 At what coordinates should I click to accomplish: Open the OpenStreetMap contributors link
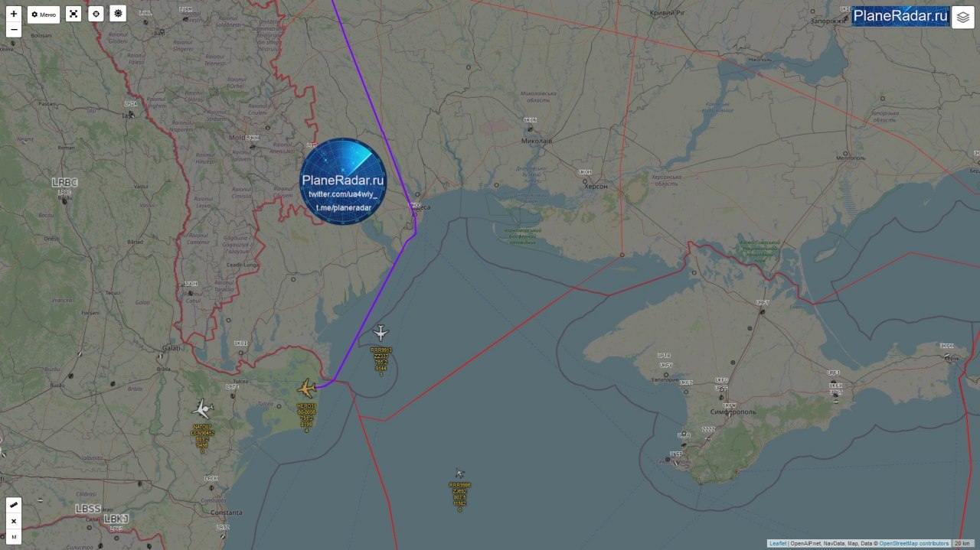pyautogui.click(x=913, y=544)
